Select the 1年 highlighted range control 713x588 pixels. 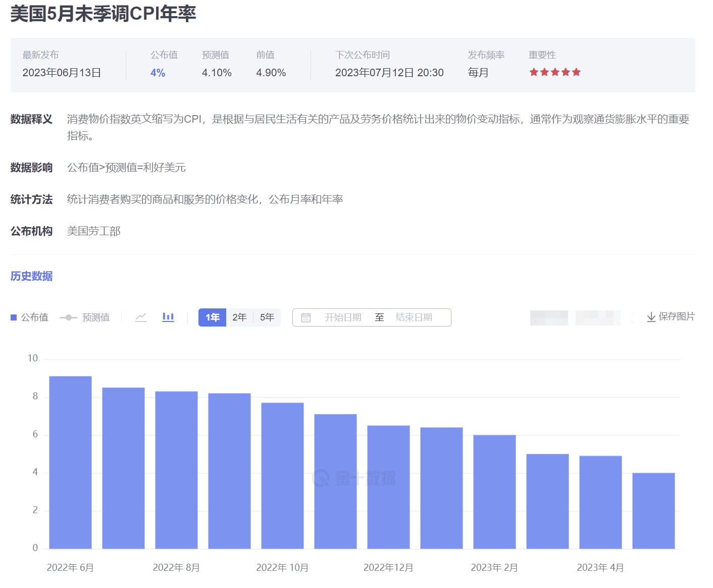[212, 317]
